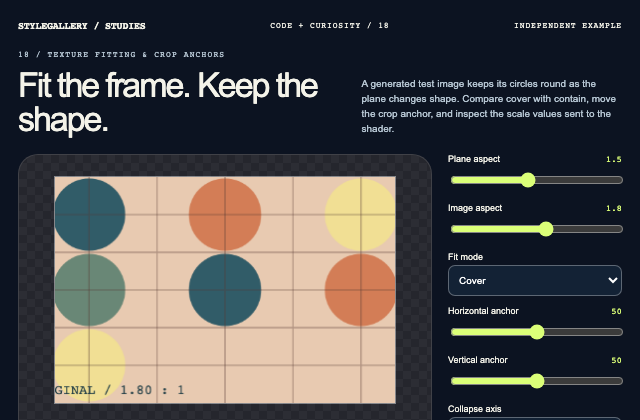
Task: Open the StyleGallery / Studies header link
Action: coord(82,26)
